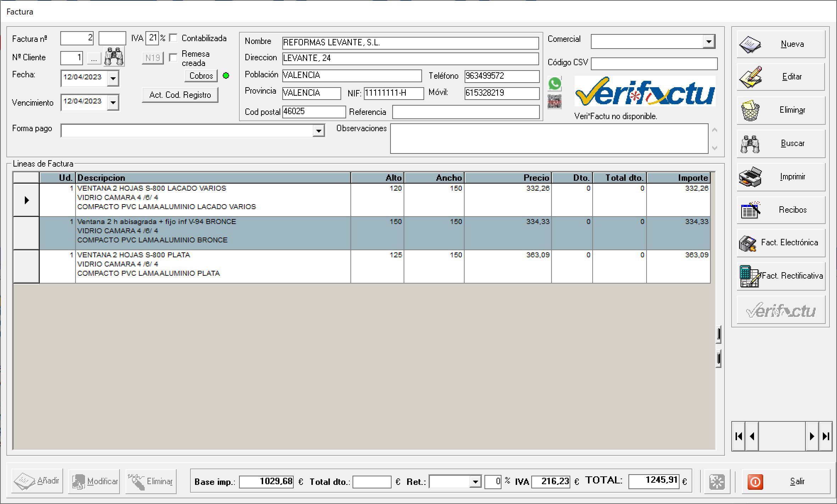Go to previous invoice record
Image resolution: width=837 pixels, height=504 pixels.
[752, 436]
